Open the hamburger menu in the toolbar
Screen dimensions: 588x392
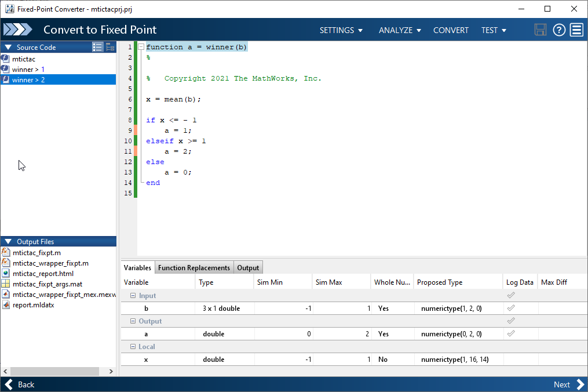[576, 30]
